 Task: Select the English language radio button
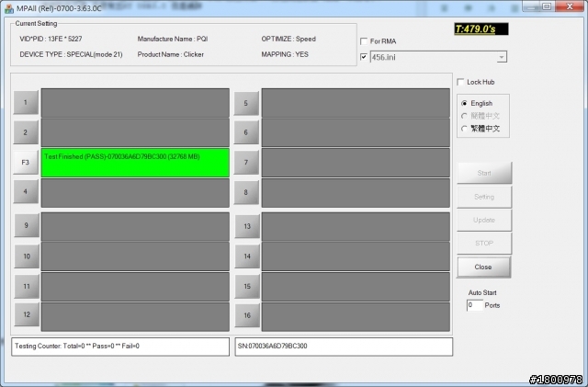[464, 103]
